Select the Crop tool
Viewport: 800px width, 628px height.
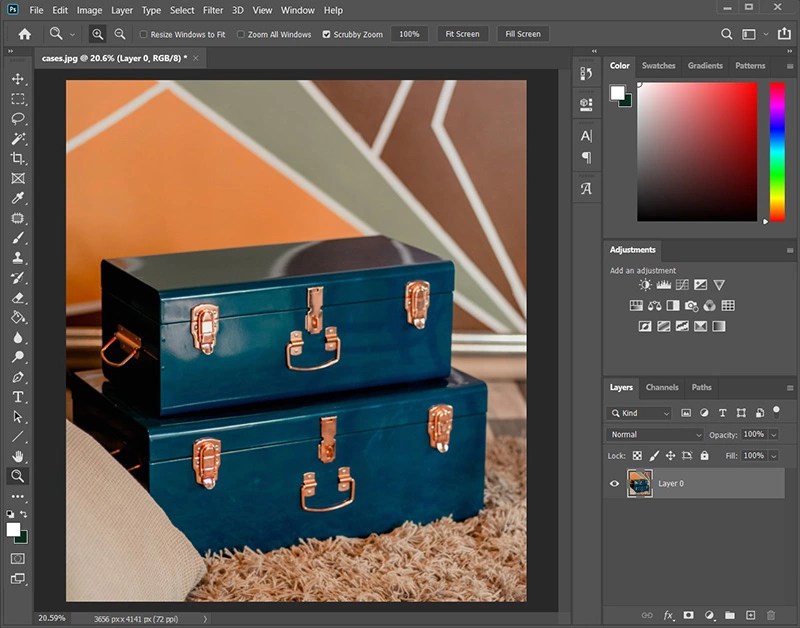pos(18,158)
